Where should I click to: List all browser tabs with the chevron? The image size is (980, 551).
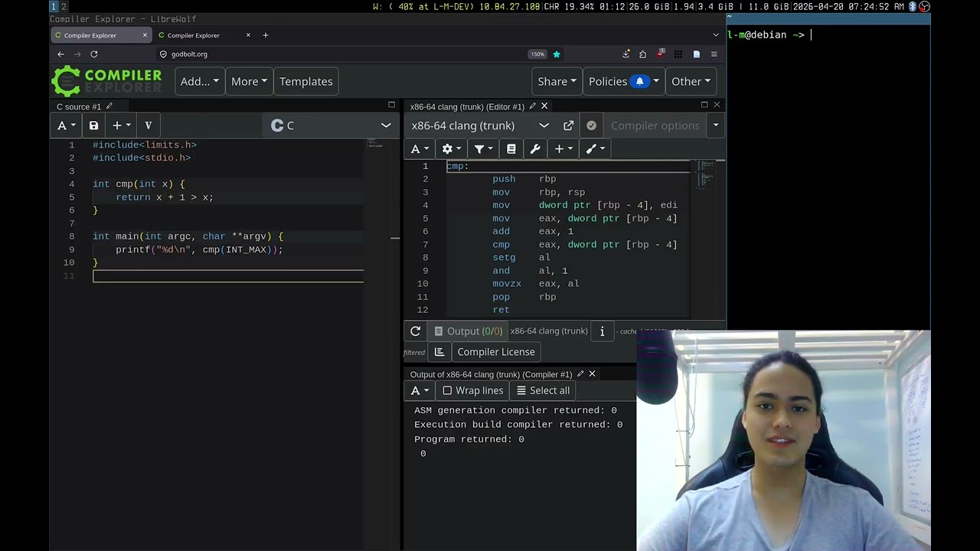[716, 35]
